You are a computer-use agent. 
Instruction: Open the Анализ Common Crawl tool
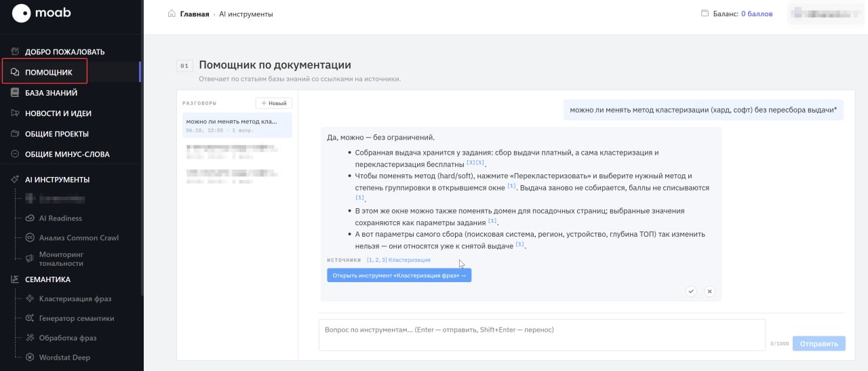tap(79, 237)
